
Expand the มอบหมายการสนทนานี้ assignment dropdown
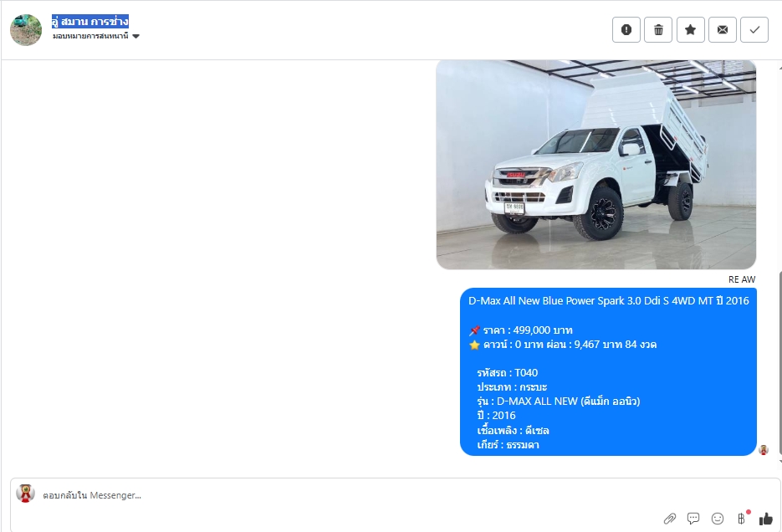(95, 36)
